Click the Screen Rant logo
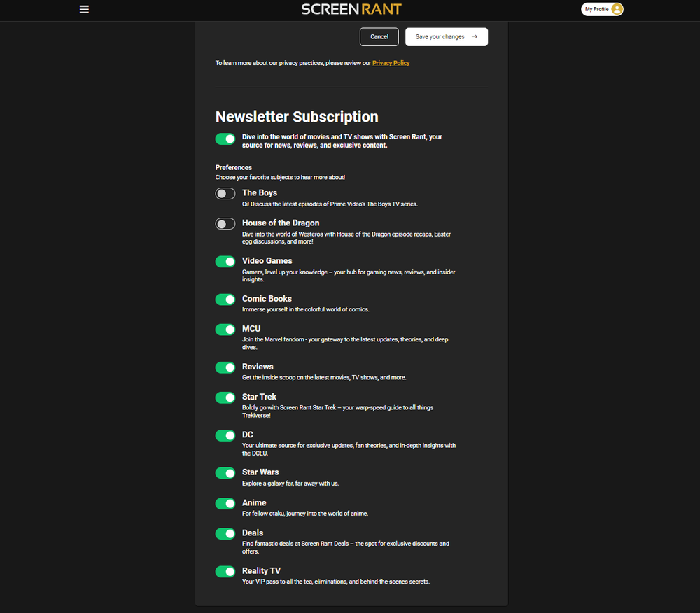The width and height of the screenshot is (700, 613). coord(351,9)
